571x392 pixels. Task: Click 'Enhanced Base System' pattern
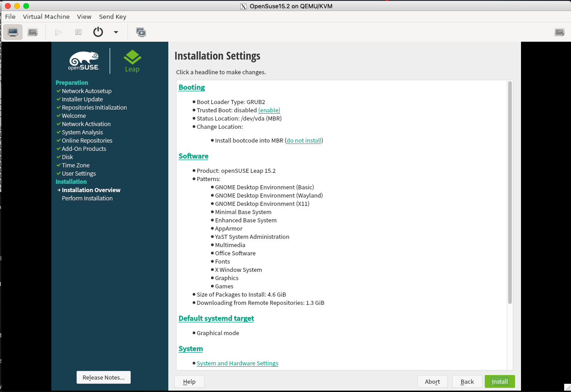pos(246,220)
